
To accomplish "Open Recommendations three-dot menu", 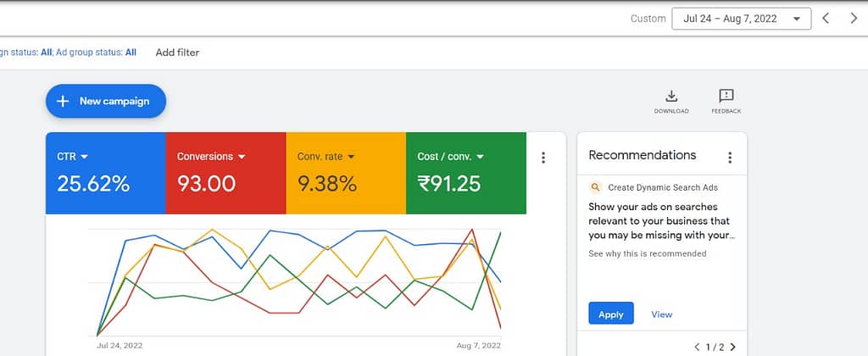I will coord(729,158).
